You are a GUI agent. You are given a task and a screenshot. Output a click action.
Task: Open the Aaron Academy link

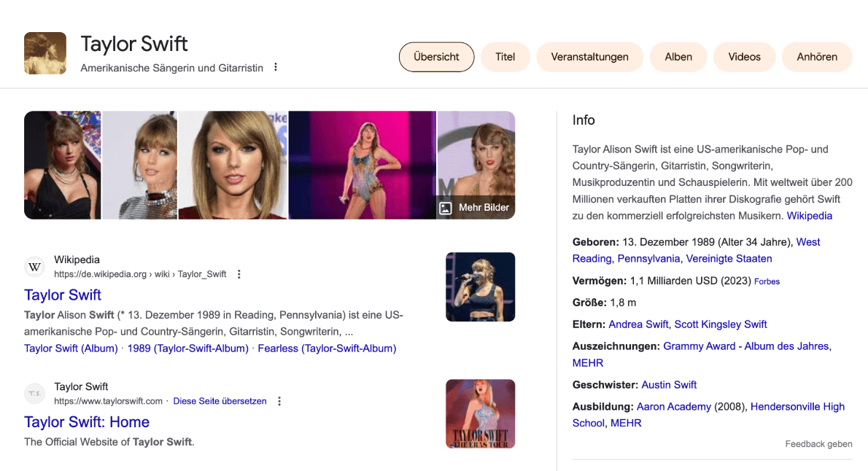pos(674,406)
